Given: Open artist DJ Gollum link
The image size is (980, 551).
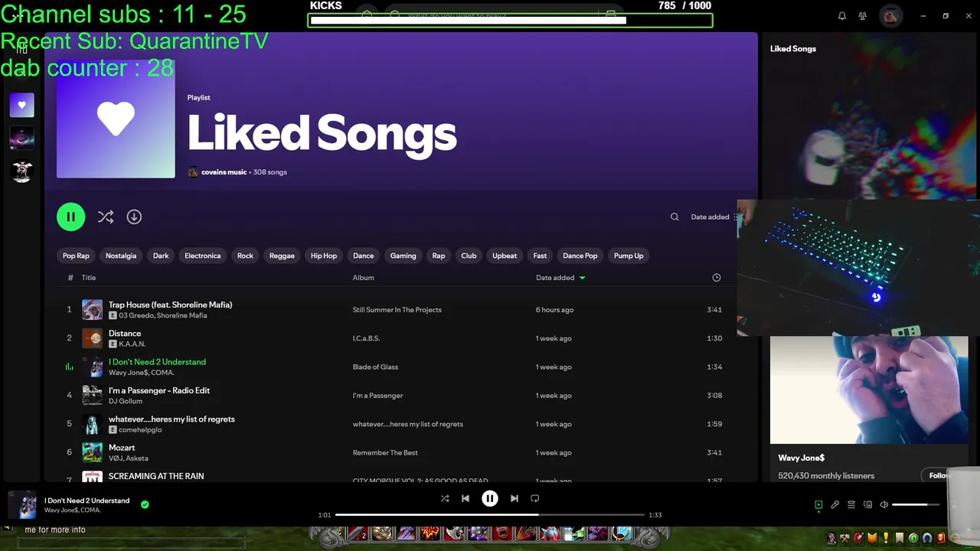Looking at the screenshot, I should (x=126, y=401).
